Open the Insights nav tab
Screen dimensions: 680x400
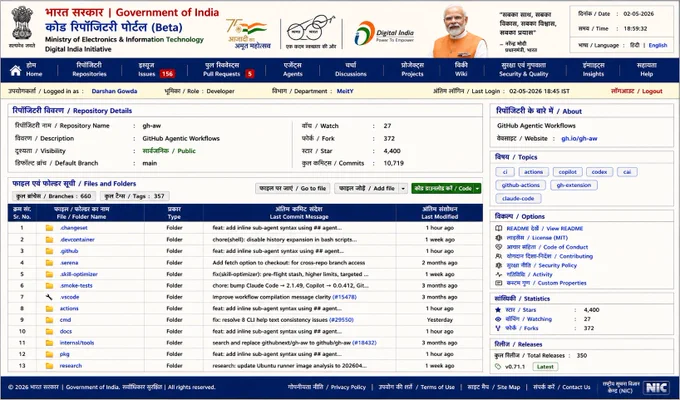point(593,69)
